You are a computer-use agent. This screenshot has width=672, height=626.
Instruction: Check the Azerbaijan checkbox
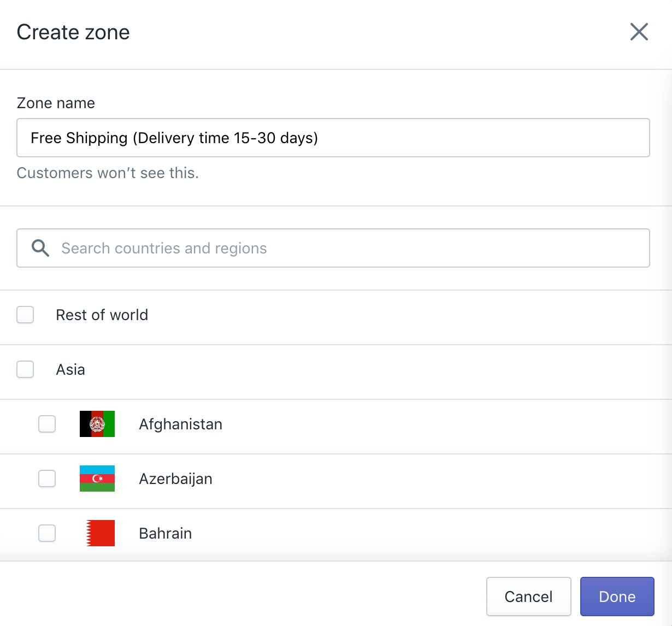(47, 479)
